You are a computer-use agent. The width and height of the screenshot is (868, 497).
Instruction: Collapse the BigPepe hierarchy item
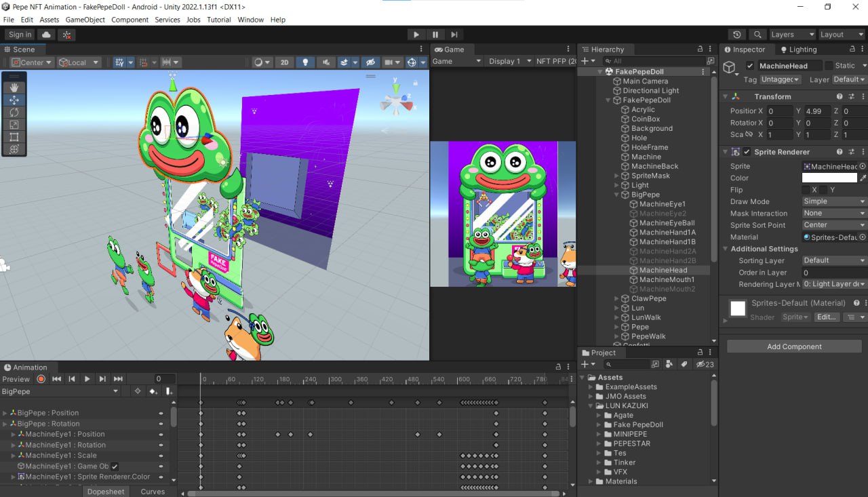coord(617,195)
